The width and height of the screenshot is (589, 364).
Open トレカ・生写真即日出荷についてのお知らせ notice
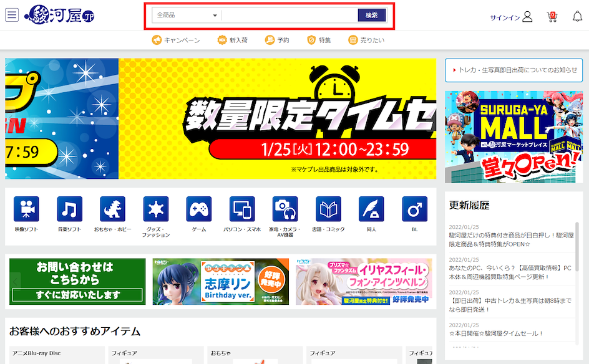pos(514,70)
